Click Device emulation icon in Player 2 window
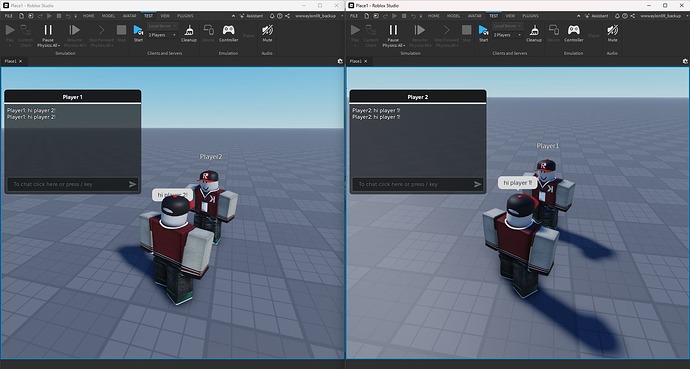690x369 pixels. point(554,30)
